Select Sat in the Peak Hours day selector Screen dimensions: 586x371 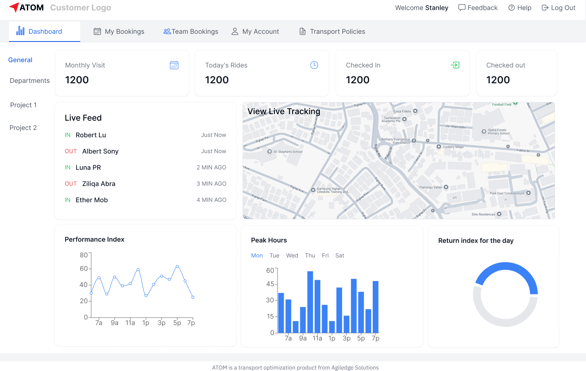pyautogui.click(x=340, y=256)
